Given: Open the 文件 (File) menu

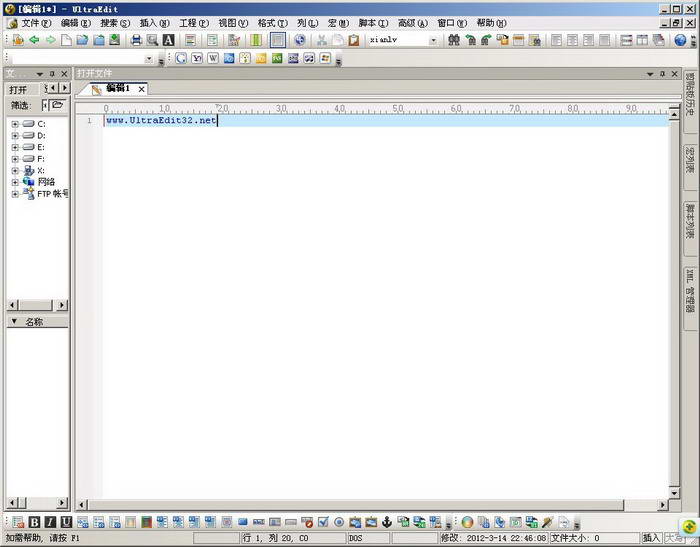Looking at the screenshot, I should tap(36, 22).
